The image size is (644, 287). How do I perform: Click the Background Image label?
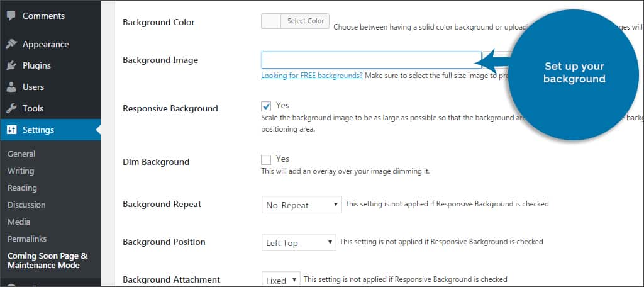tap(160, 60)
